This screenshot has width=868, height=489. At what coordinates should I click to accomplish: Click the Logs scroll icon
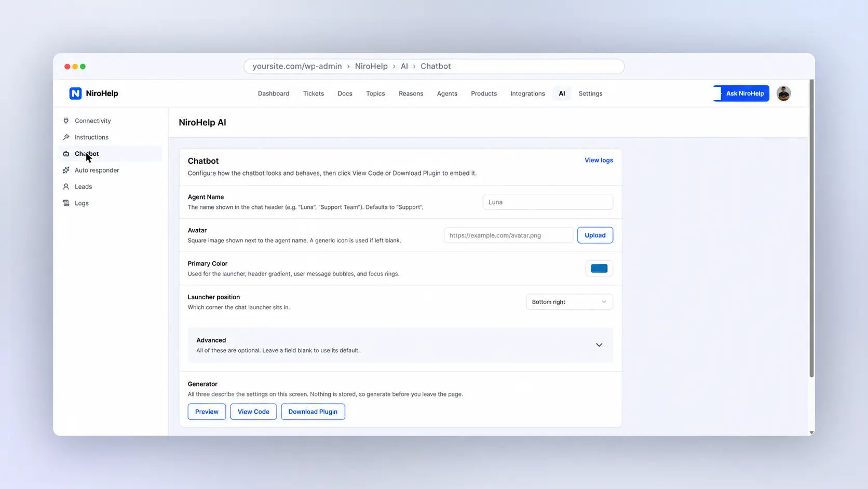pos(66,203)
